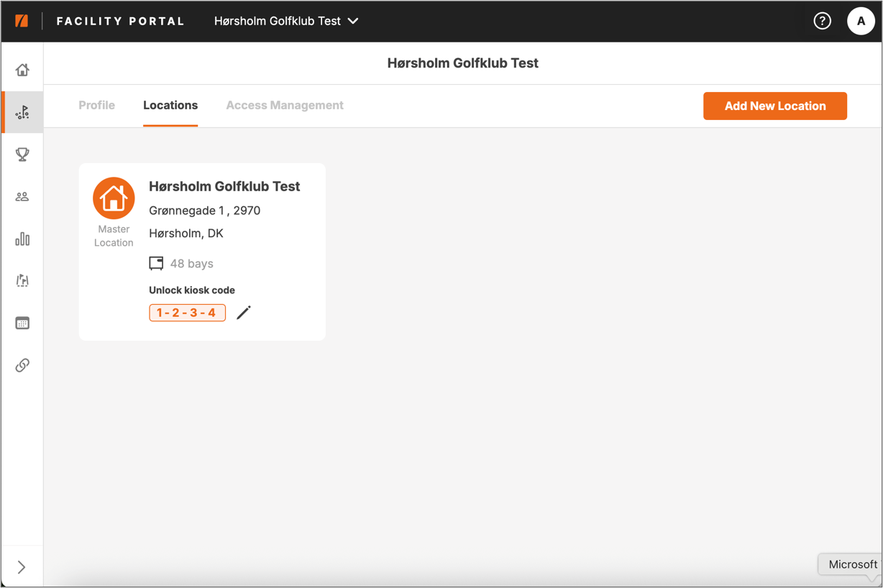
Task: Click the 'Master Location' caption
Action: coord(114,236)
